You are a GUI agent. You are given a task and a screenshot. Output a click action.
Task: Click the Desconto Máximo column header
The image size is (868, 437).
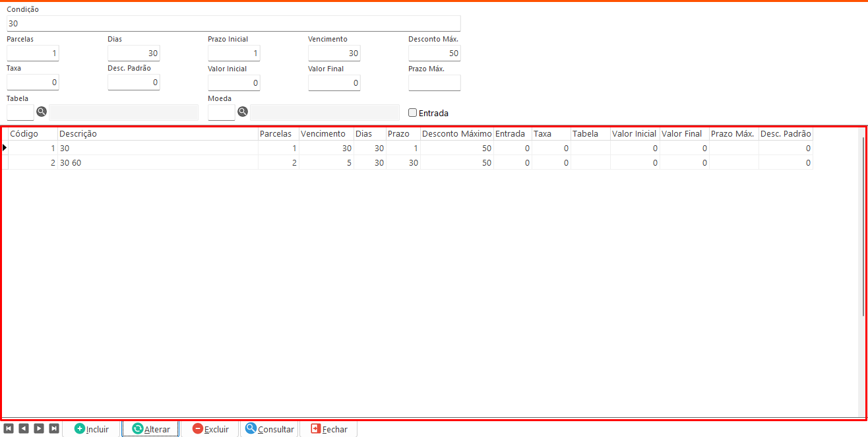[x=456, y=134]
